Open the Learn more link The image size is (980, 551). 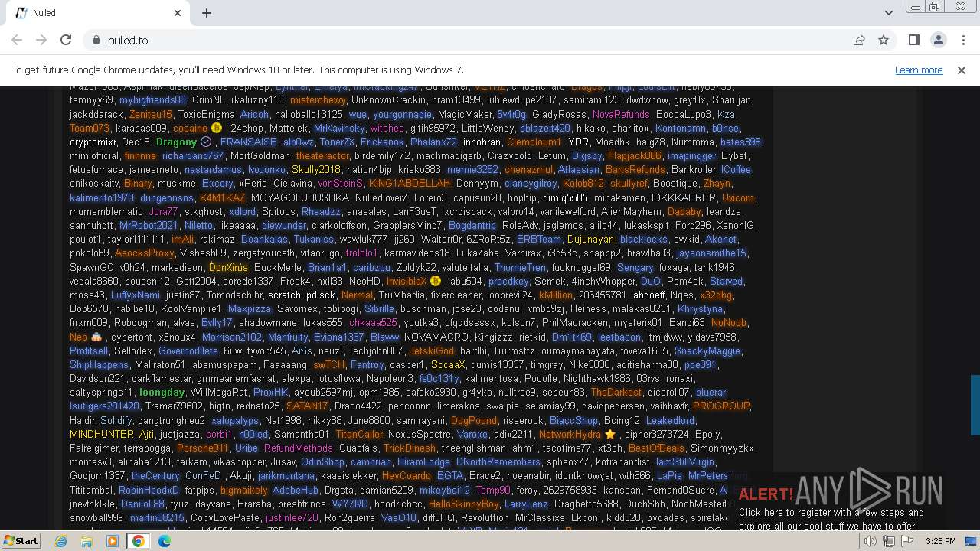[919, 70]
